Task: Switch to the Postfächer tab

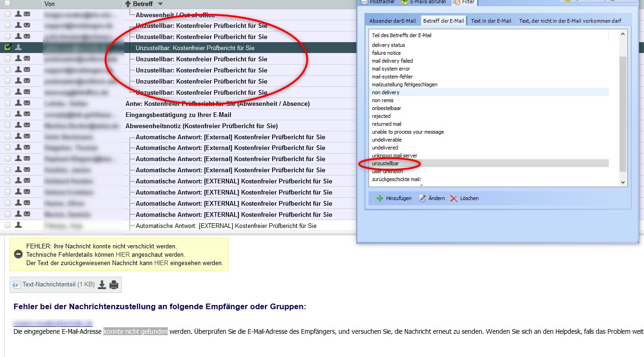Action: (x=378, y=2)
